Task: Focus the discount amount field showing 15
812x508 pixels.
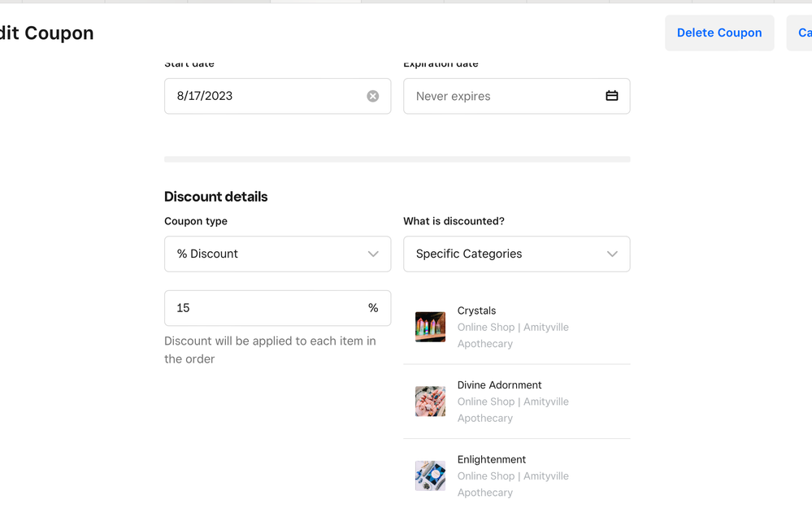Action: [260, 308]
